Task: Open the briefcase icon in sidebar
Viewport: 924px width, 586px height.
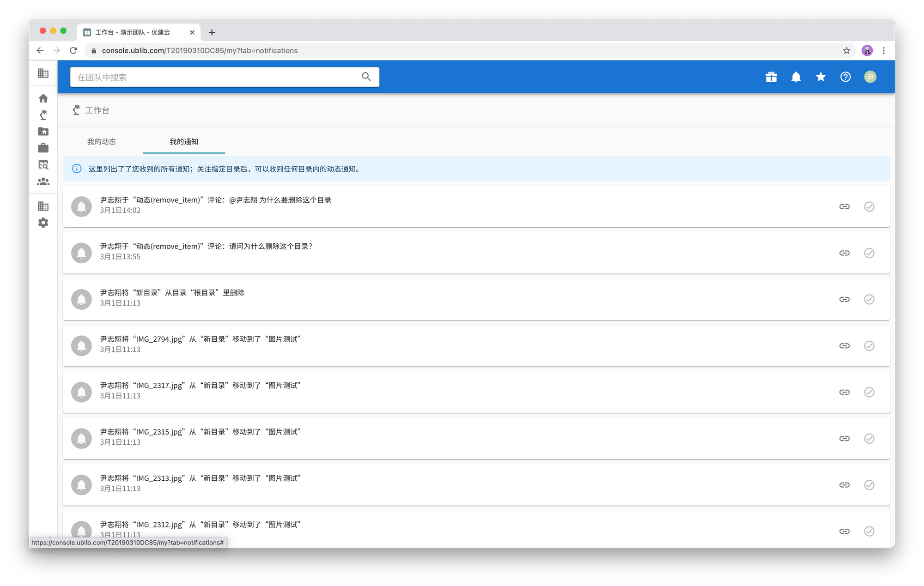Action: [x=43, y=148]
